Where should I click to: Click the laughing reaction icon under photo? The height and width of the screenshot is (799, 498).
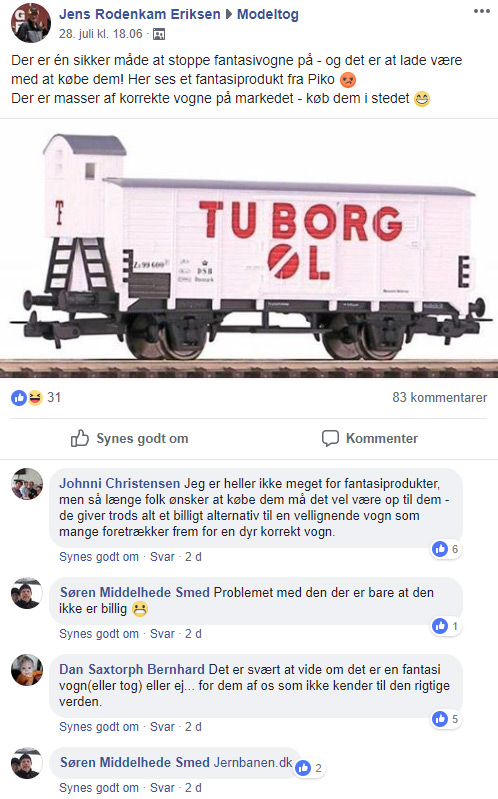point(34,397)
